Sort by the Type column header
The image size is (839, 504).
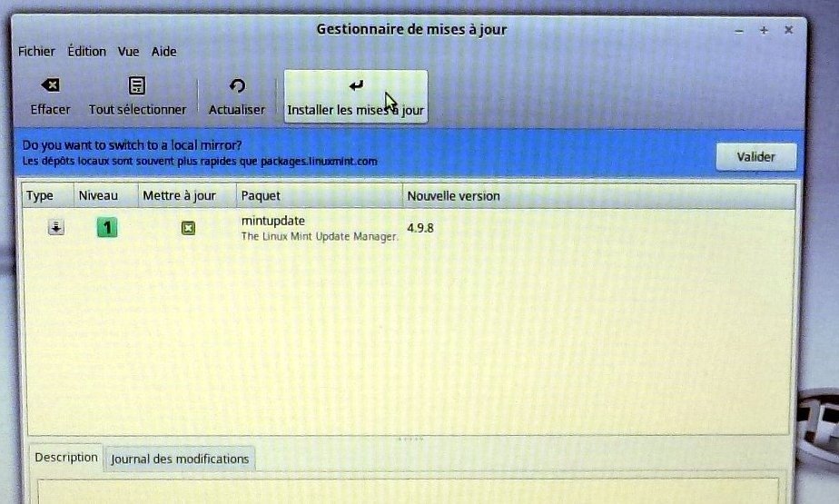[x=40, y=195]
